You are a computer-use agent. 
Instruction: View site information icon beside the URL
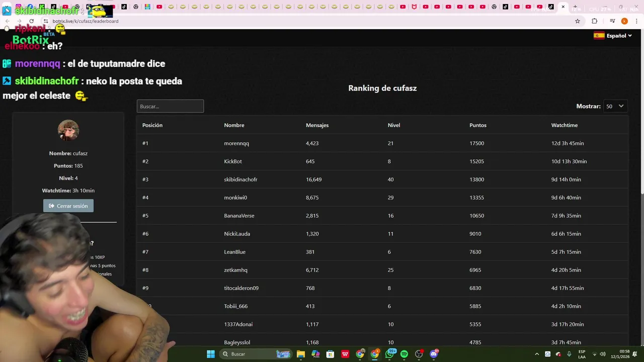click(x=46, y=21)
